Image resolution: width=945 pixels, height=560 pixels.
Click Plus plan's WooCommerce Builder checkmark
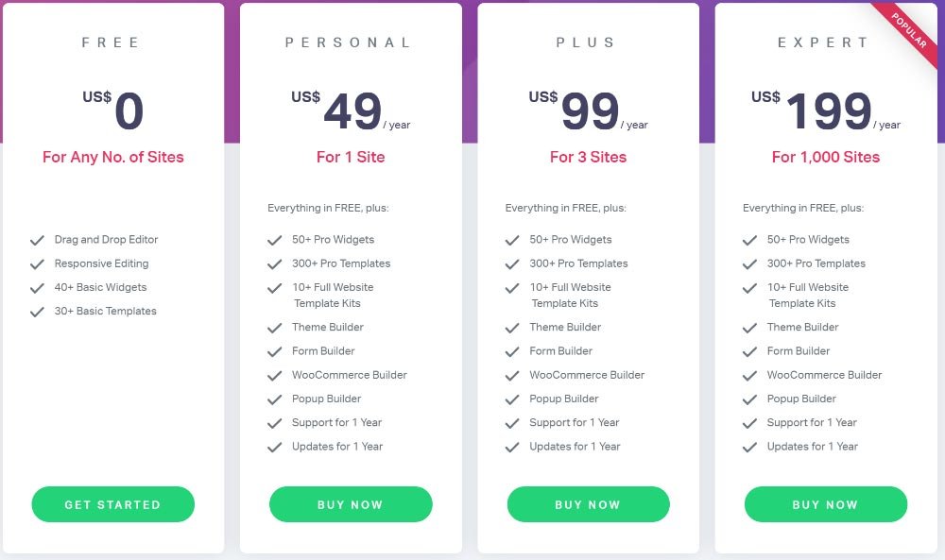[512, 376]
